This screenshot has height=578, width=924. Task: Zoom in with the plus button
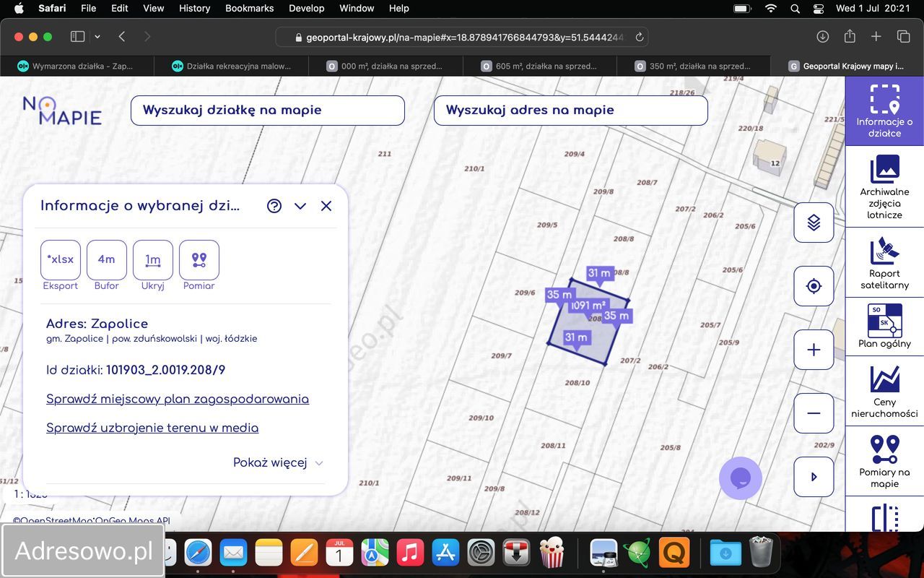(814, 350)
